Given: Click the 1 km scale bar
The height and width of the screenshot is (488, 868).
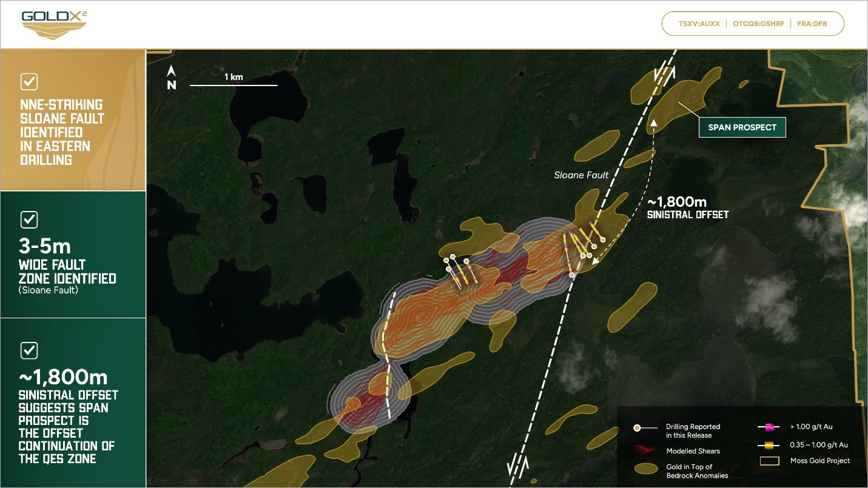Looking at the screenshot, I should [x=234, y=84].
